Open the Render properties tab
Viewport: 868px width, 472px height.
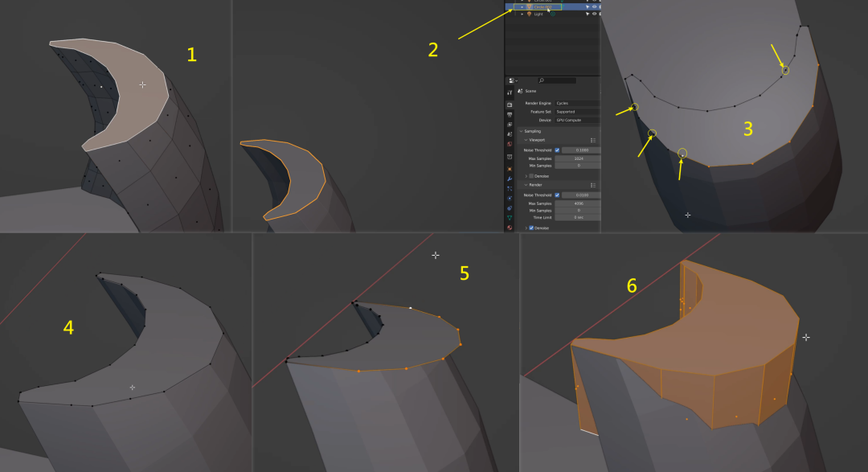click(x=510, y=105)
